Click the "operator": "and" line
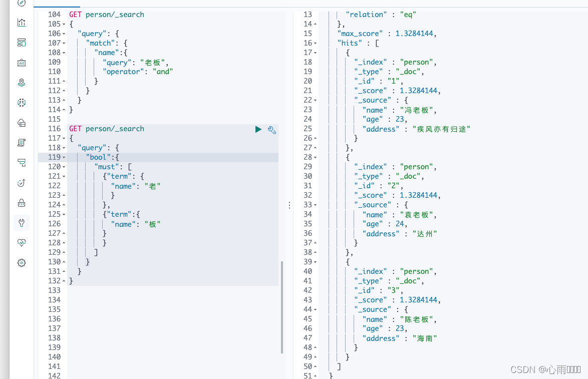 pyautogui.click(x=138, y=72)
